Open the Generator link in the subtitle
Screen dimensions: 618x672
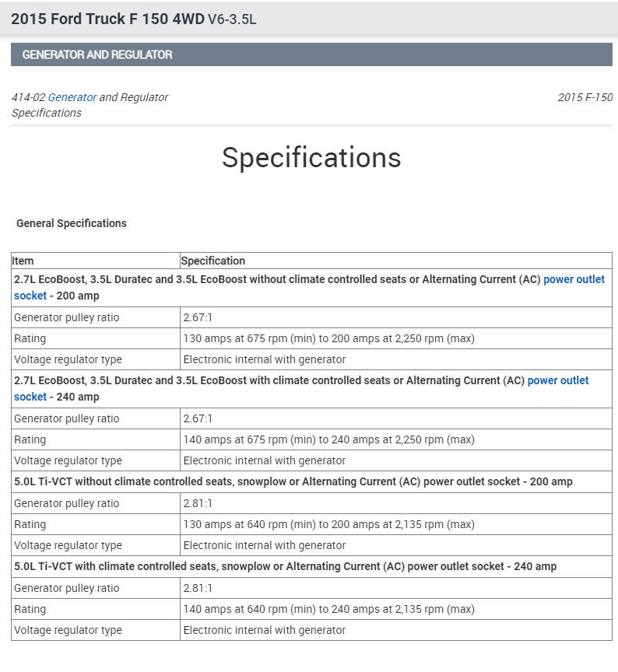coord(72,97)
